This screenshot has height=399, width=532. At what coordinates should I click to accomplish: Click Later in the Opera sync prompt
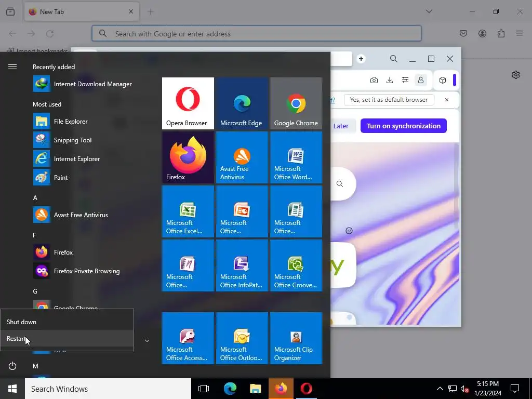[341, 126]
